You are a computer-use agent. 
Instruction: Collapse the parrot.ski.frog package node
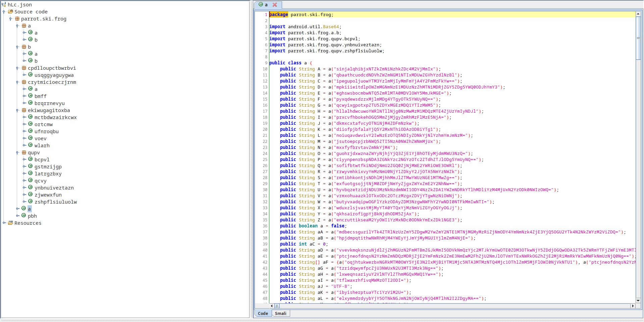pyautogui.click(x=11, y=19)
